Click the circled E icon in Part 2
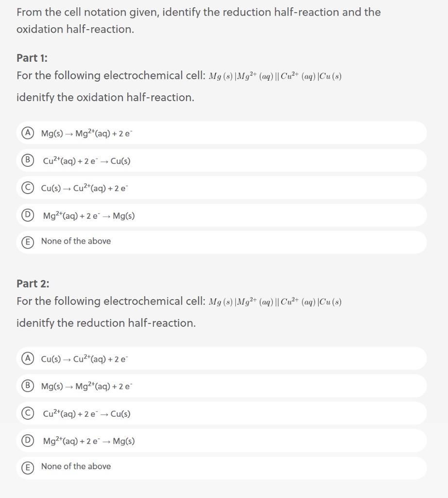This screenshot has height=498, width=448. [x=28, y=467]
